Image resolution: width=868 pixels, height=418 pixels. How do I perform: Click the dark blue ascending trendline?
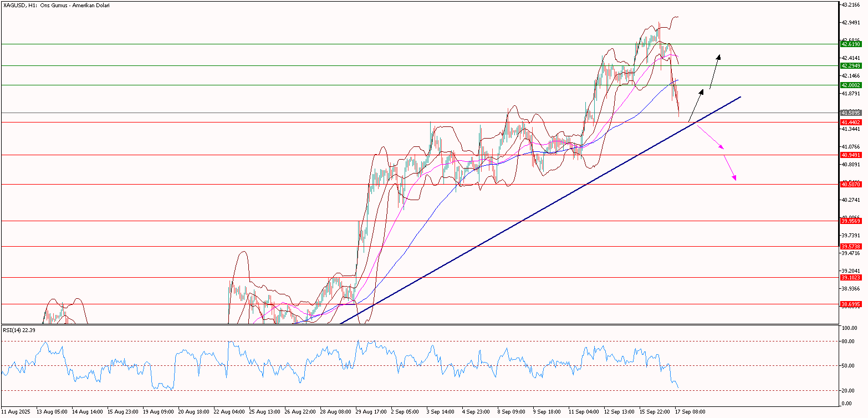(540, 210)
